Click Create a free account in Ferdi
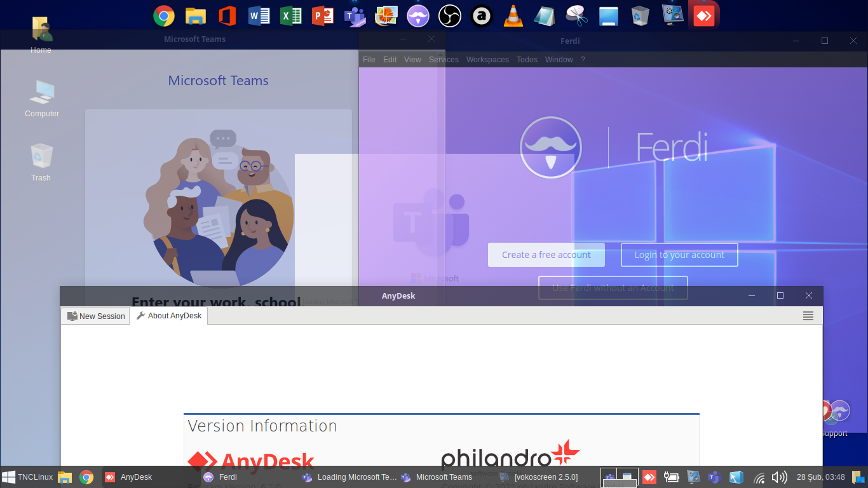868x488 pixels. (546, 255)
